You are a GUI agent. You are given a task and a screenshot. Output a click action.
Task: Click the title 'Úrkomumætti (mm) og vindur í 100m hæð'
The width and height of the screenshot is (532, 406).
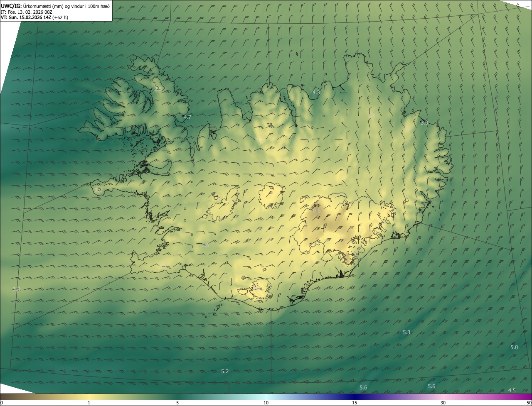pos(66,6)
